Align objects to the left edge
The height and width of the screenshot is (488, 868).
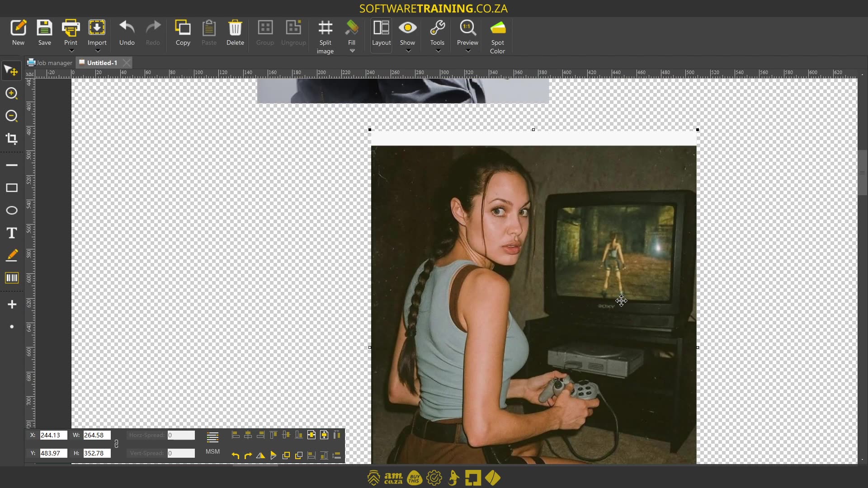[236, 435]
